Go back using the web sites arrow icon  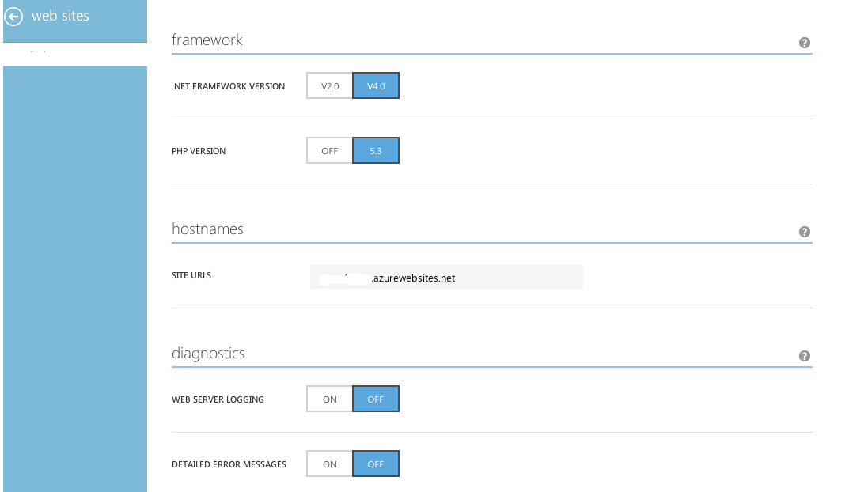[x=13, y=16]
